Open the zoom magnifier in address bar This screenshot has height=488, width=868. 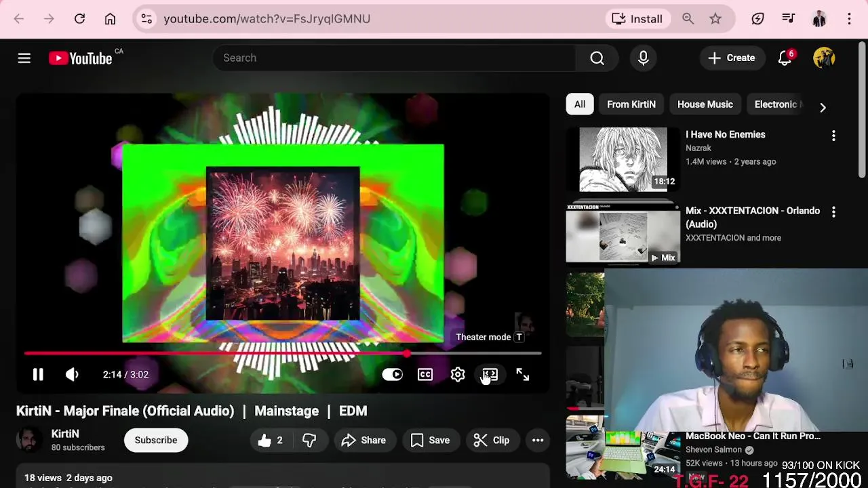point(688,19)
